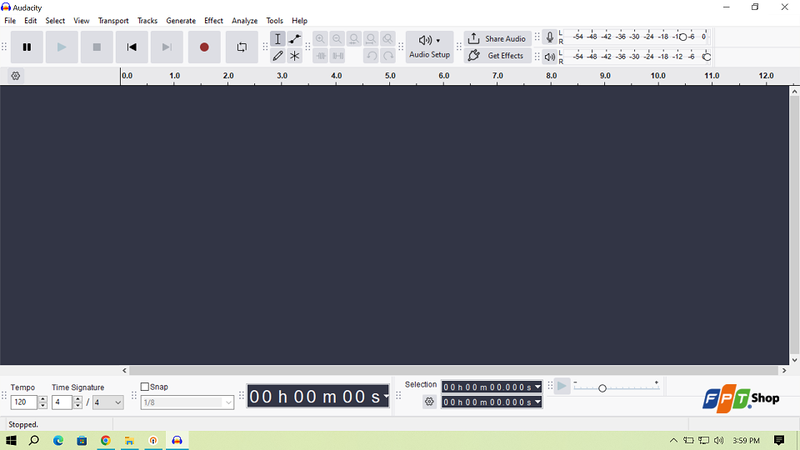Click Fit Project to Width zoom icon
Viewport: 800px width, 450px height.
point(371,39)
